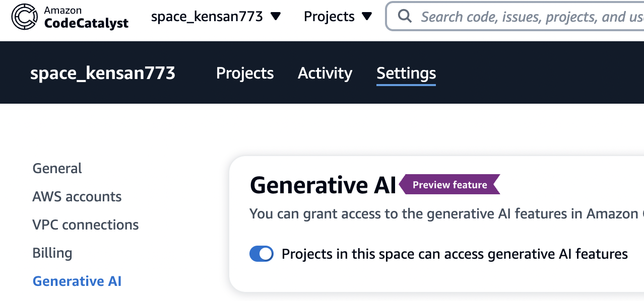Open General settings in sidebar
644x301 pixels.
(x=57, y=168)
